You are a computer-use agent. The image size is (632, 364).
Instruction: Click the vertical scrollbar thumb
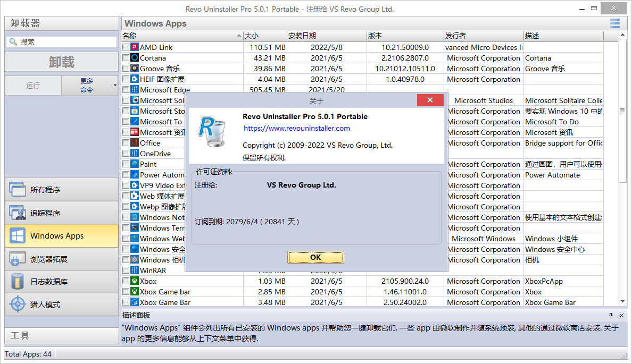point(623,111)
